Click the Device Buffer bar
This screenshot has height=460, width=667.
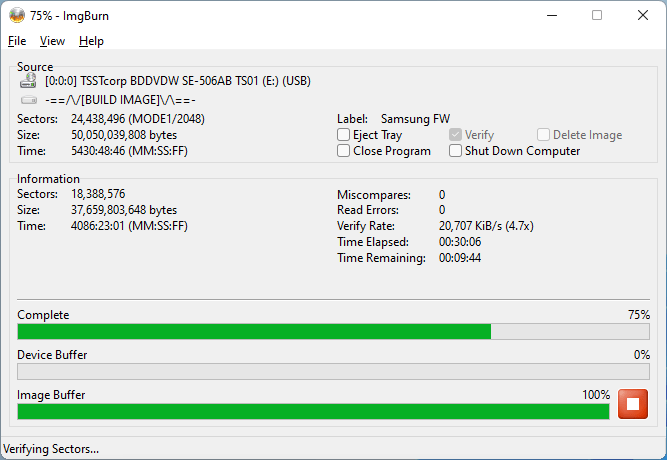pos(333,372)
